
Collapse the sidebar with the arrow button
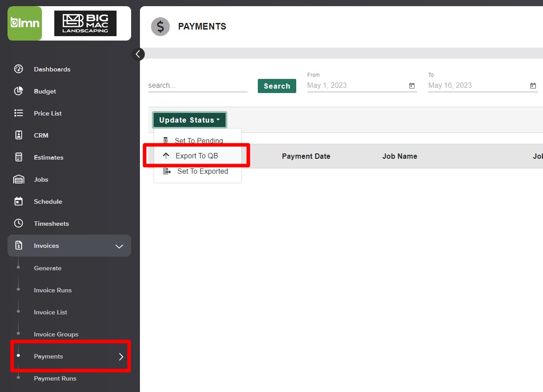pyautogui.click(x=138, y=54)
